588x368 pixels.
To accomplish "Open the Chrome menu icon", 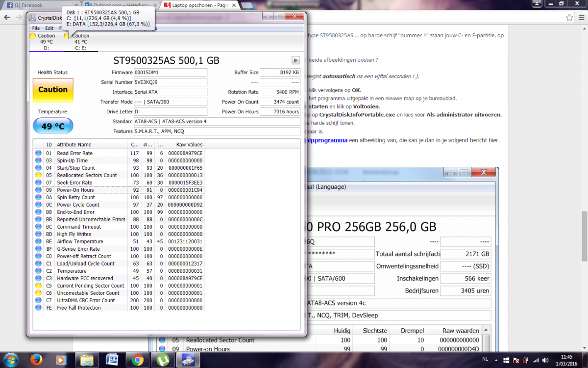I will [x=581, y=17].
